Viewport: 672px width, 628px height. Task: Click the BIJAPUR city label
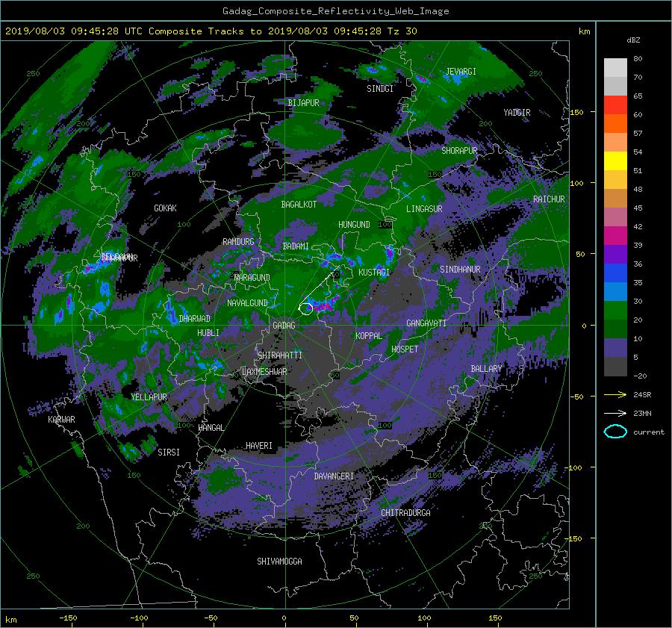click(x=303, y=103)
